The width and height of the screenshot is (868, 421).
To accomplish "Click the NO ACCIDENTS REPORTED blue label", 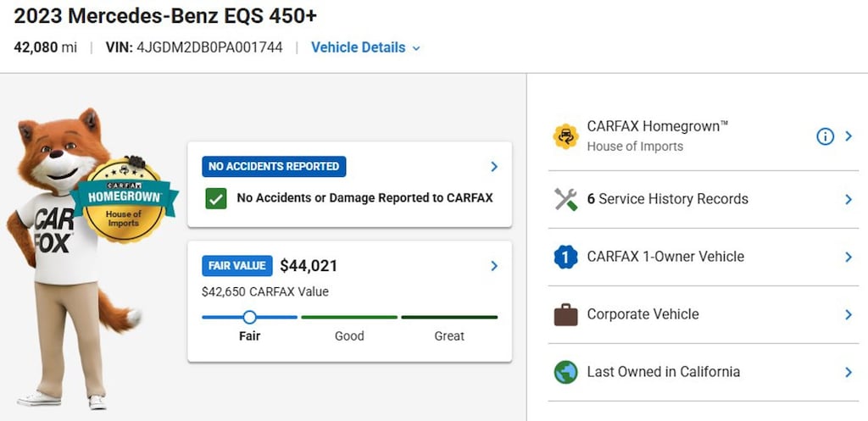I will point(274,167).
